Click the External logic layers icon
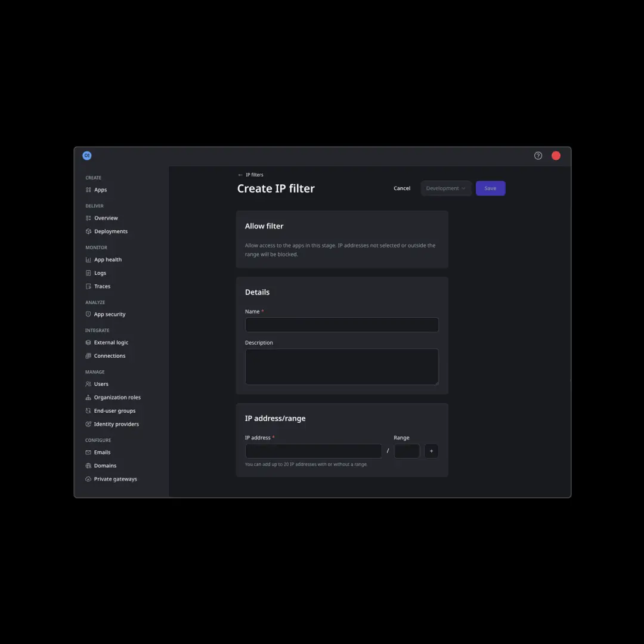The width and height of the screenshot is (644, 644). tap(88, 342)
